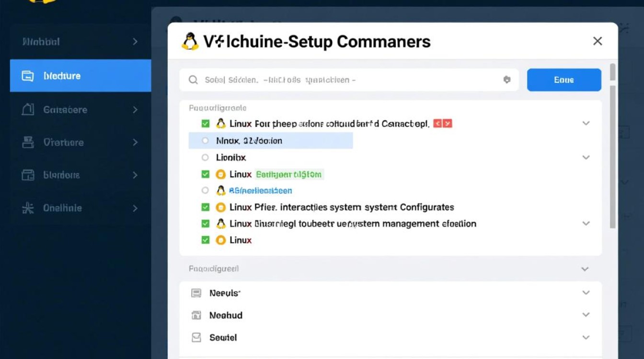Click the red badge icons after Canactepl
This screenshot has width=644, height=359.
point(442,123)
